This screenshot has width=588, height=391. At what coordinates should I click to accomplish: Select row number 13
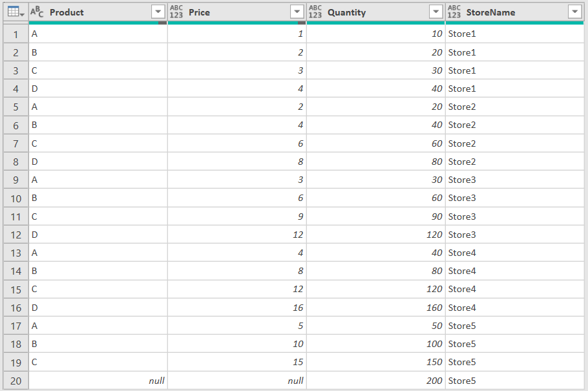pyautogui.click(x=16, y=253)
